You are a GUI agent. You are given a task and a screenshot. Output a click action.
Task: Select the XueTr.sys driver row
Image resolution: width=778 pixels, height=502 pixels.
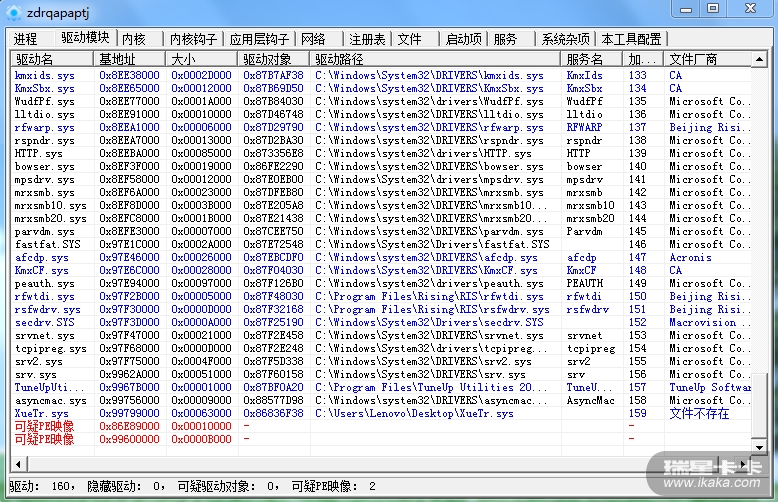tap(381, 413)
